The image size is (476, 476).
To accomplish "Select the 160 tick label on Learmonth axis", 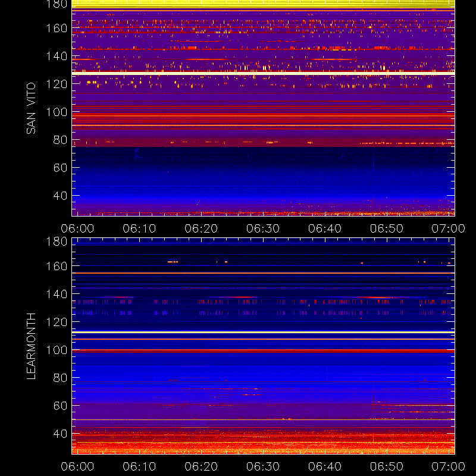I will [57, 266].
